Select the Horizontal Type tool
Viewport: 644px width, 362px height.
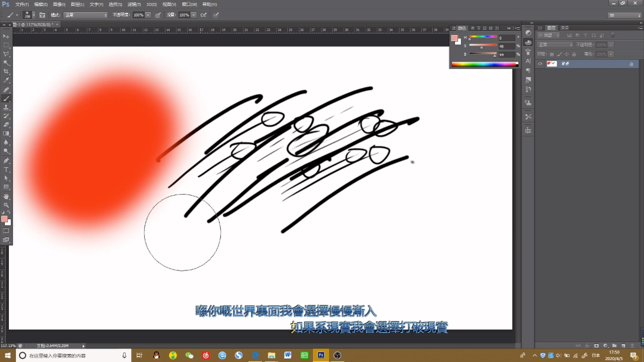pos(6,169)
